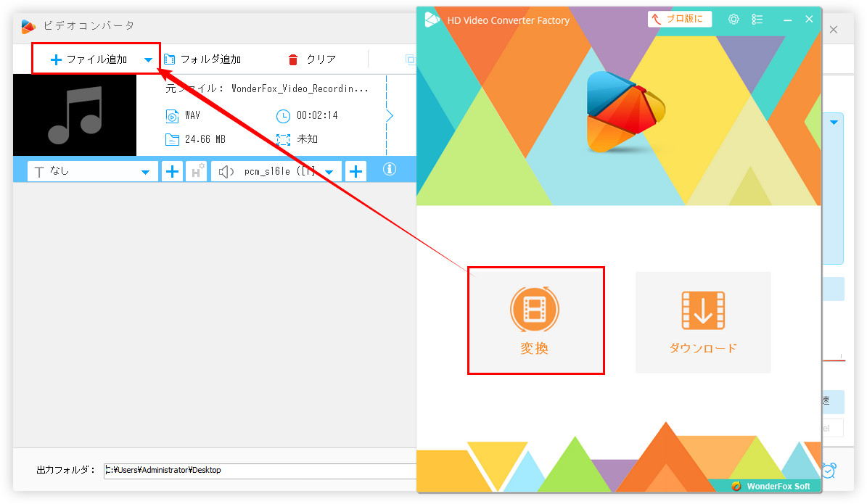
Task: Open the output format dropdown arrow at right edge
Action: coord(834,122)
